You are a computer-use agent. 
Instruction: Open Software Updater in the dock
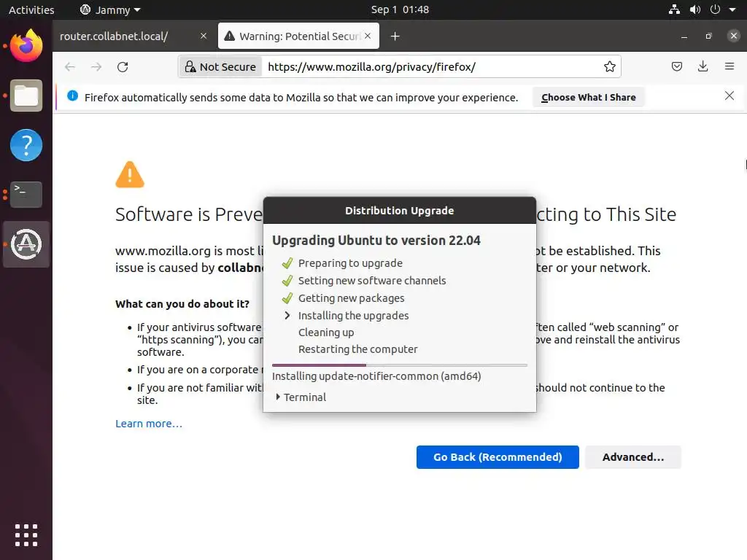tap(26, 244)
